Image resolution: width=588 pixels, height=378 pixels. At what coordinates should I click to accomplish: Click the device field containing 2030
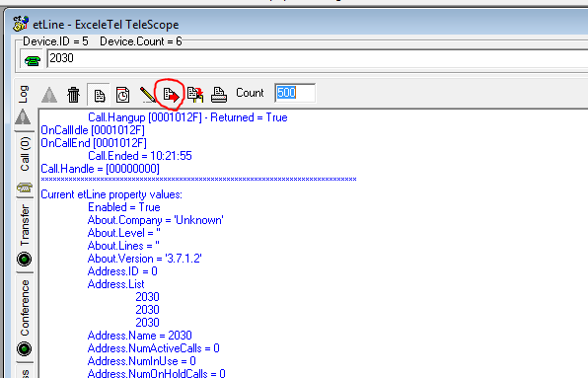317,58
